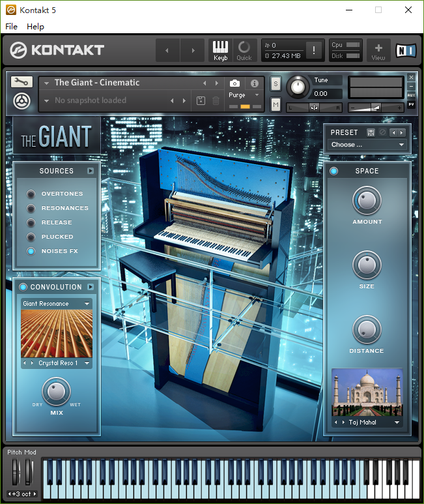Screen dimensions: 424x504
Task: Shift keyboard octave up arrow
Action: point(35,494)
